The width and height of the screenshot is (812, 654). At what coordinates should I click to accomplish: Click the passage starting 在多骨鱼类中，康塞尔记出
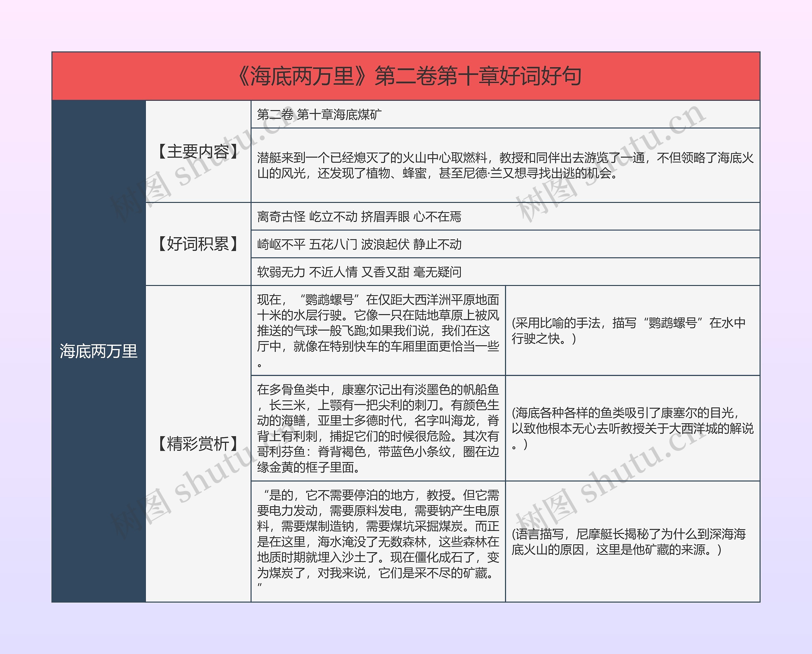point(378,428)
